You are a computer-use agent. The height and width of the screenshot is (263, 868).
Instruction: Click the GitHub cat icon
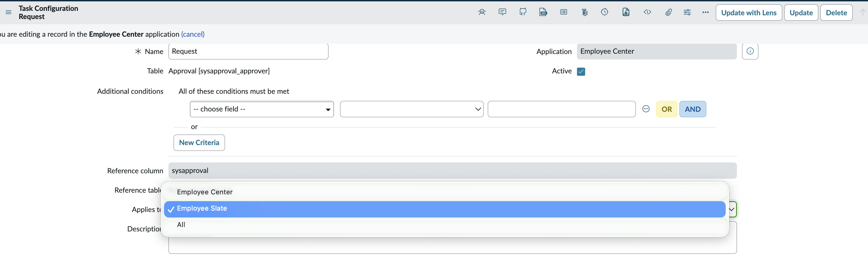523,12
